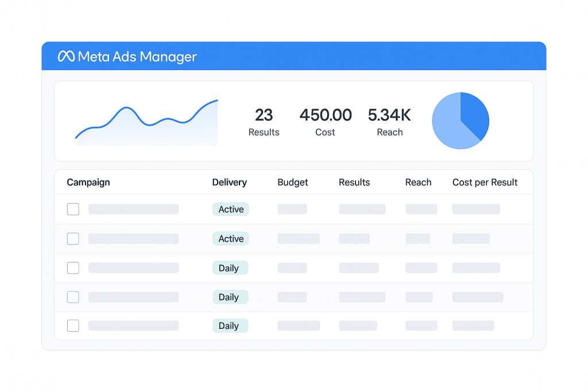Click the Meta Ads Manager title
The image size is (588, 392).
coord(137,56)
